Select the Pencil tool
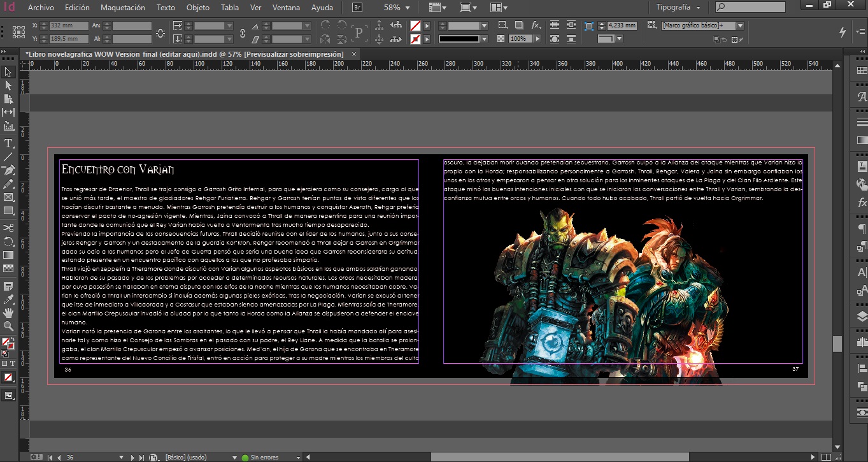 8,184
